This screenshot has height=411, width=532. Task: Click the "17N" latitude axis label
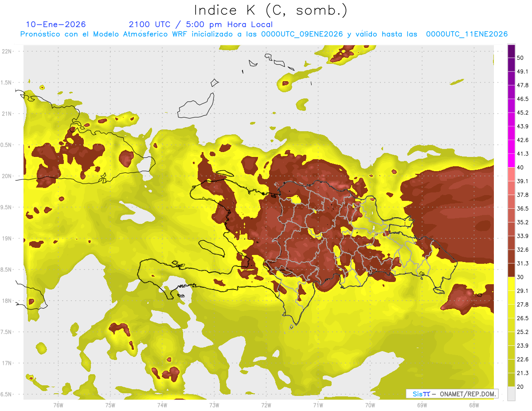[8, 363]
